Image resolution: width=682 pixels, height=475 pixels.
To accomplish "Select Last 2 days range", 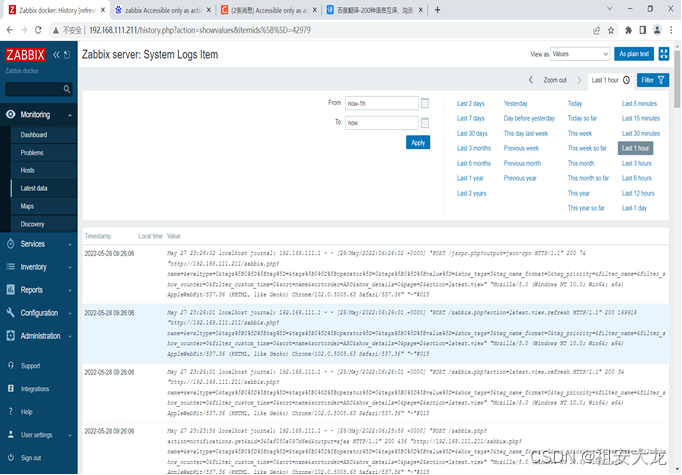I will pyautogui.click(x=470, y=104).
